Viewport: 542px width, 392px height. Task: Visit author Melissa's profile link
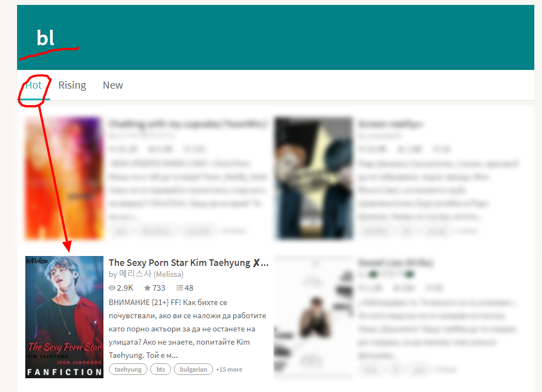151,274
